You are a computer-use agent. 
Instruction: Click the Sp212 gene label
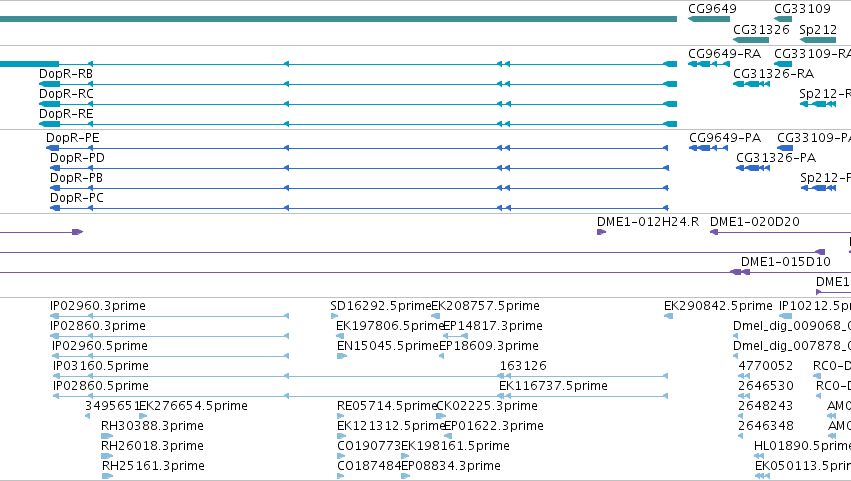818,30
